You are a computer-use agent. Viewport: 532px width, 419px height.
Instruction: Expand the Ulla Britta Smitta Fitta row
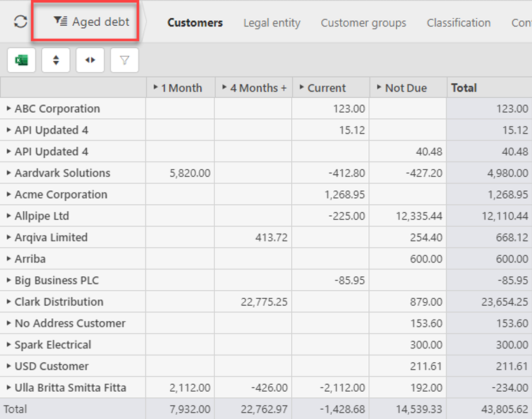[x=9, y=388]
